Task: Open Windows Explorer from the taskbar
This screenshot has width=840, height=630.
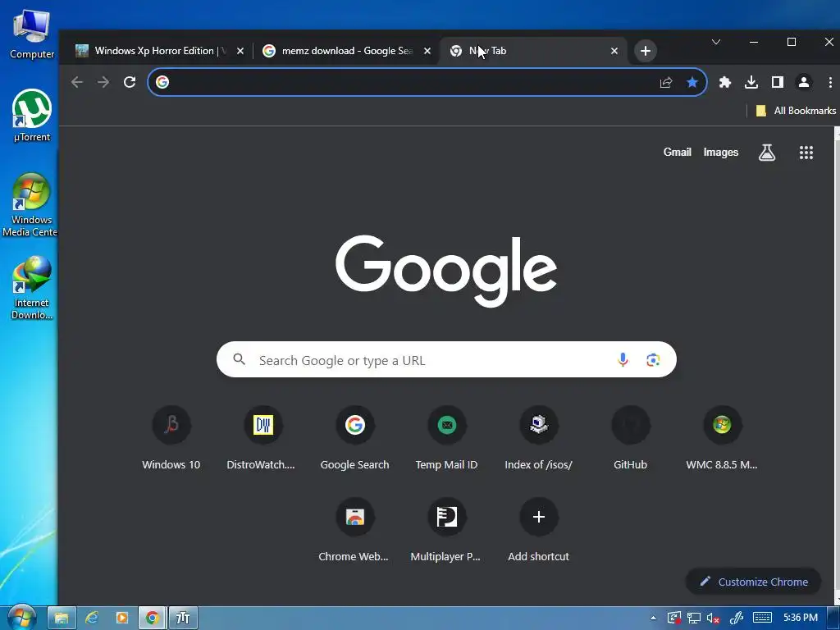Action: (x=62, y=619)
